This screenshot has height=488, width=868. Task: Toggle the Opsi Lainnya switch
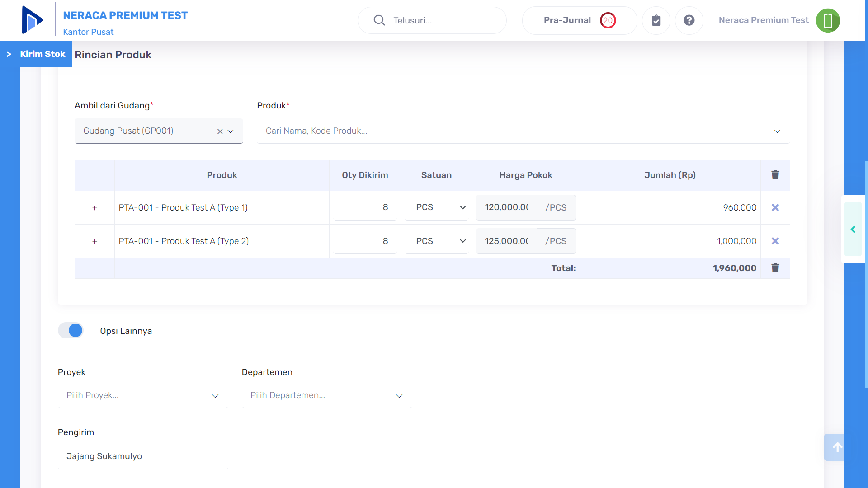(71, 330)
